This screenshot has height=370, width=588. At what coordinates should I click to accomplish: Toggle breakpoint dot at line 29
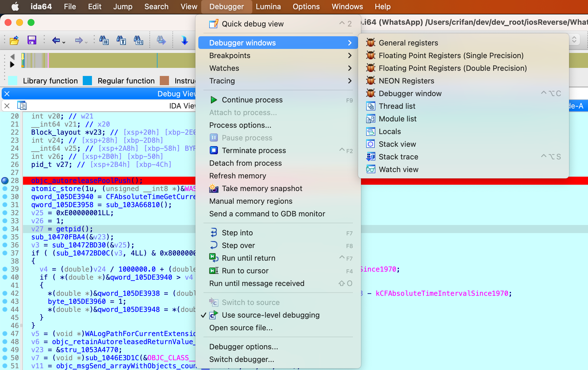(x=5, y=189)
